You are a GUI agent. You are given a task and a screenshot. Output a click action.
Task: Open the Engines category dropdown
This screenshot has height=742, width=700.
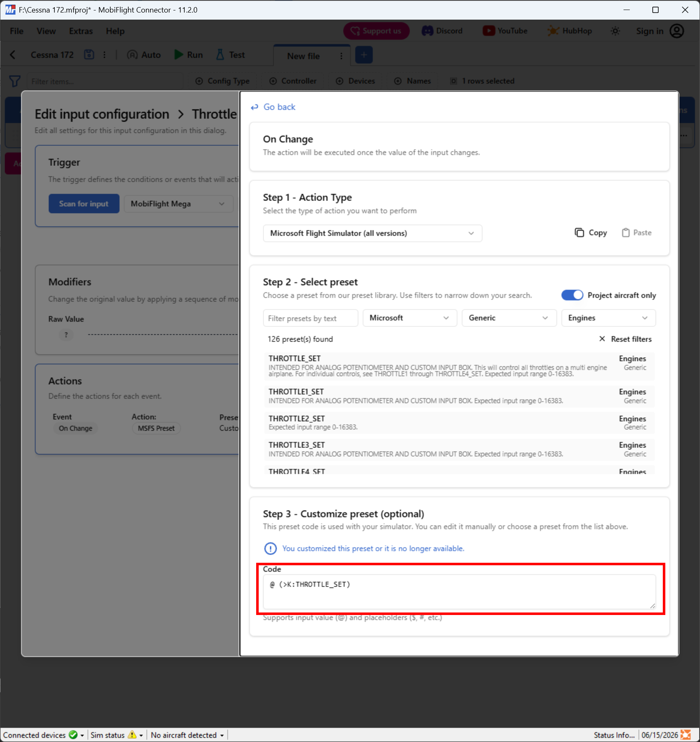point(608,318)
